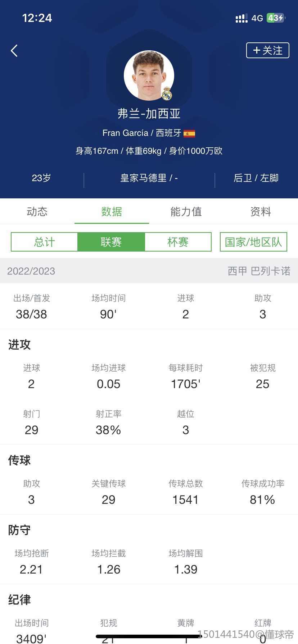This screenshot has width=298, height=644.
Task: Switch to the 数据 tab
Action: tap(112, 212)
